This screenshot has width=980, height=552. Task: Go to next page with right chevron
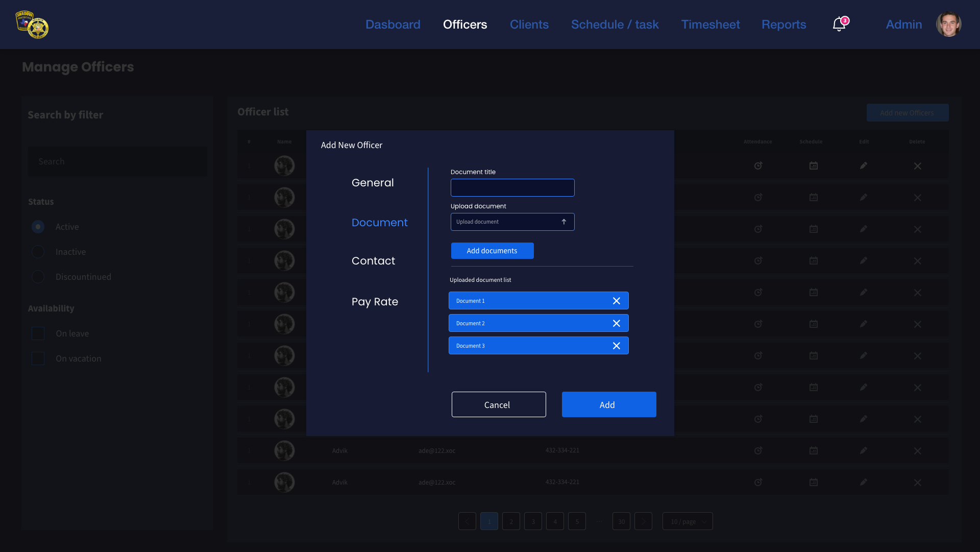click(643, 521)
